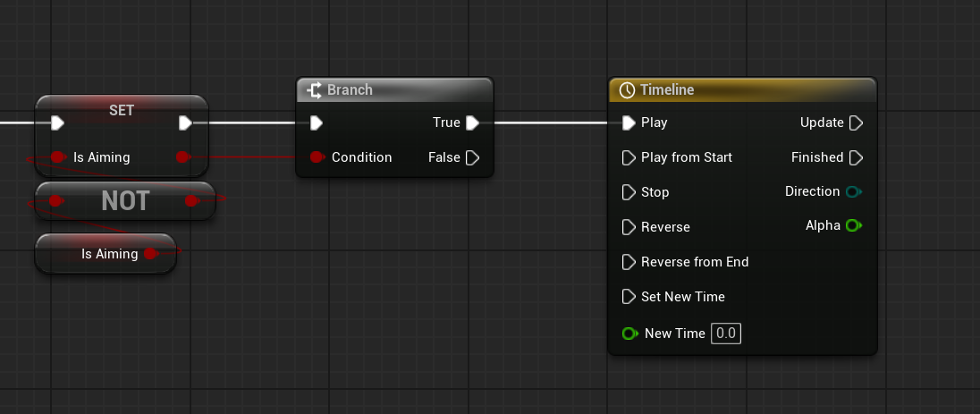Select the Is Aiming getter node label
The image size is (980, 414).
click(110, 253)
